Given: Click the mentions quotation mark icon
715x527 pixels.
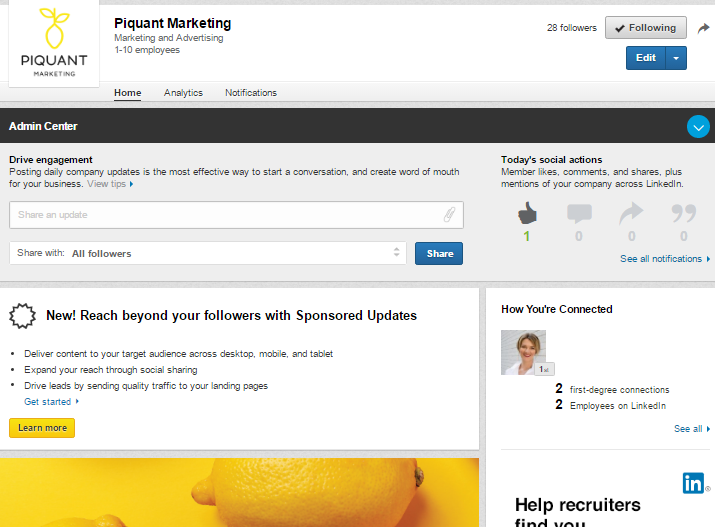Looking at the screenshot, I should [x=684, y=213].
